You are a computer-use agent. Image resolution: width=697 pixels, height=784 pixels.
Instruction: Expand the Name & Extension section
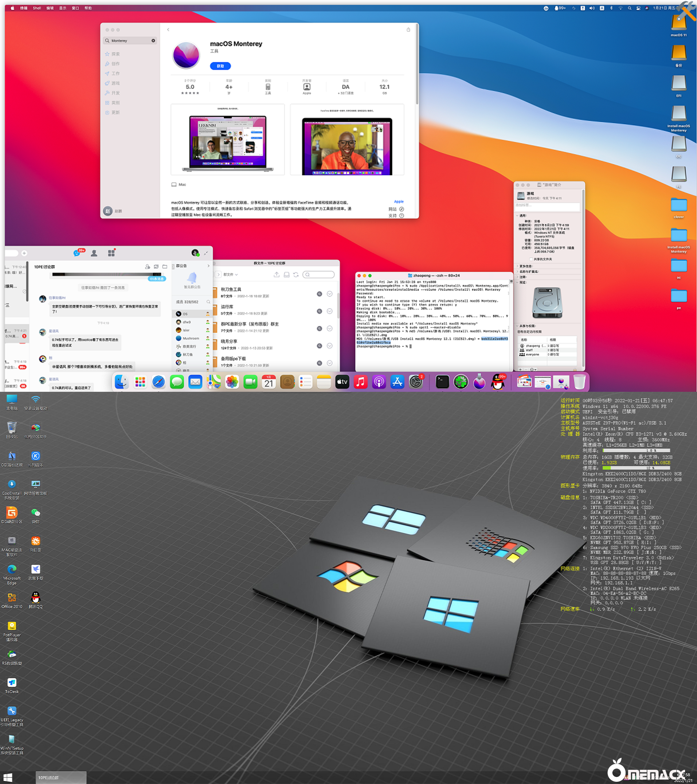[517, 272]
